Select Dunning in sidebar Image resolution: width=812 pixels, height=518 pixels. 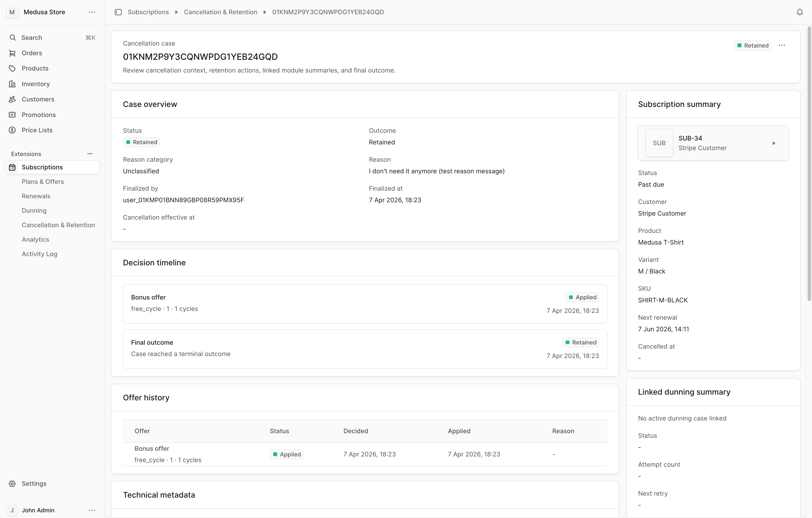34,211
